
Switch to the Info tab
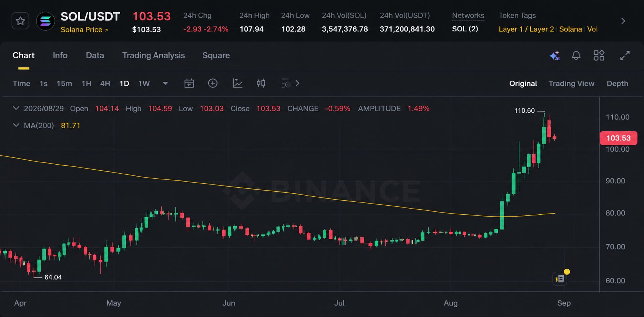point(60,55)
